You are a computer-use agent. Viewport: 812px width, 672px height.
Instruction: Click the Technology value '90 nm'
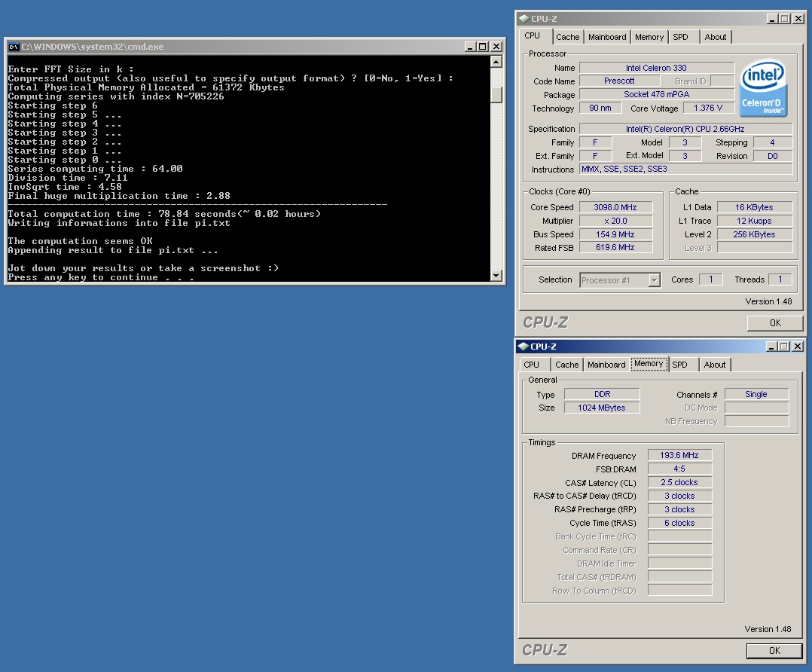600,108
